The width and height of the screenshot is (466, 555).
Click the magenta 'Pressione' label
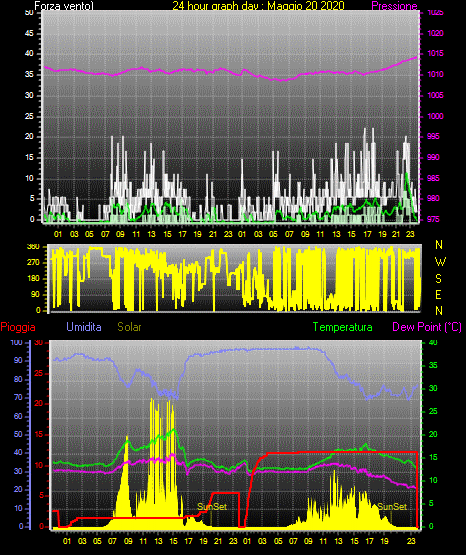(x=394, y=6)
